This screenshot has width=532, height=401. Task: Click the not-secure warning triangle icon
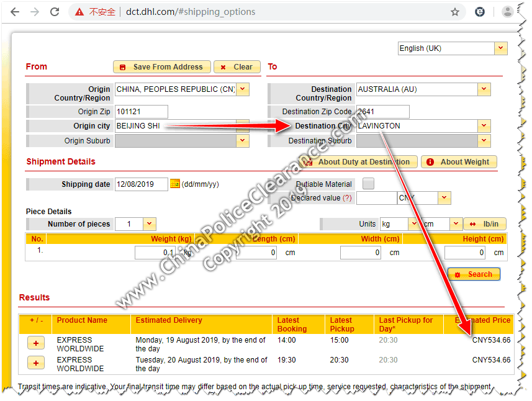point(79,12)
